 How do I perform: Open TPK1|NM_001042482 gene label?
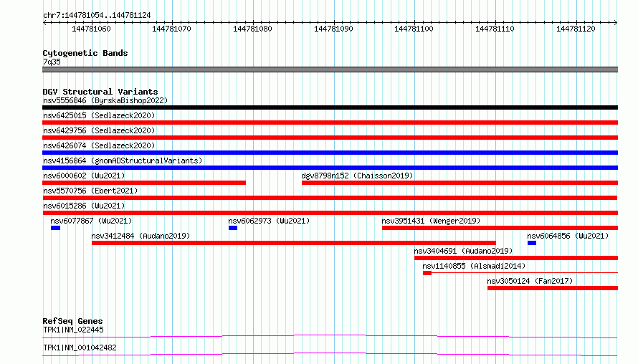click(80, 348)
